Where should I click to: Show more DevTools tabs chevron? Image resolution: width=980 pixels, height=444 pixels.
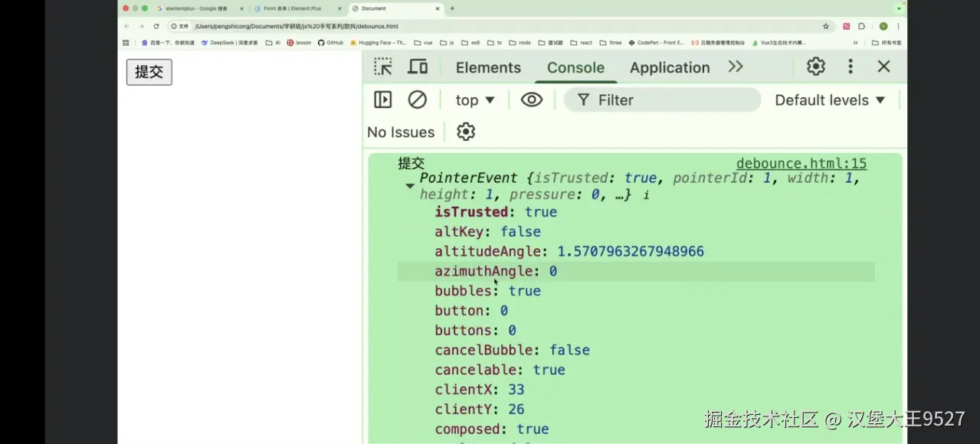pyautogui.click(x=736, y=67)
